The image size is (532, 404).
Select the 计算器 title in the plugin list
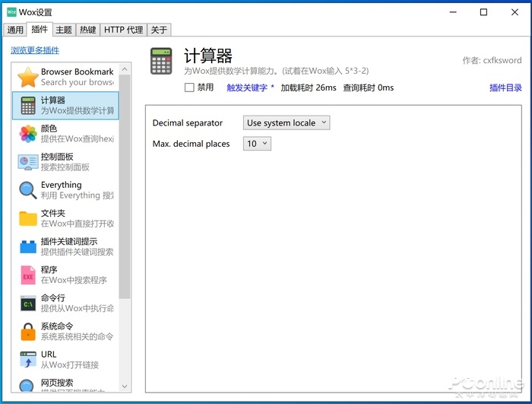[53, 100]
